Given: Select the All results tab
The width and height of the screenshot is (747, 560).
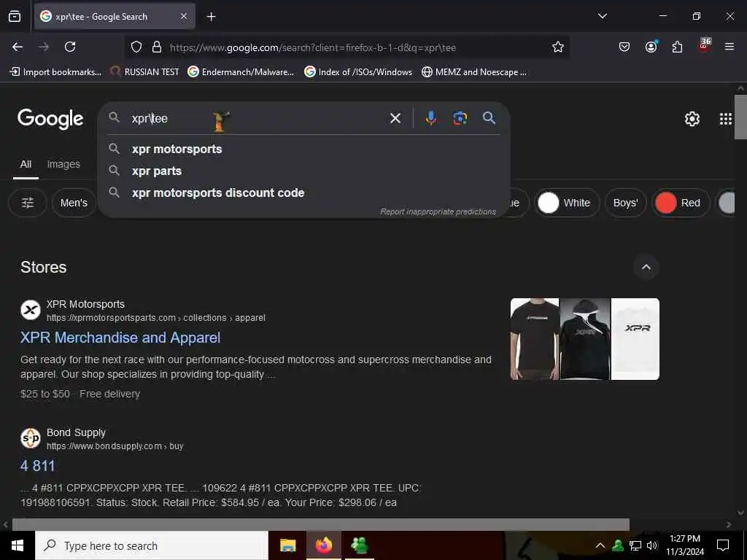Looking at the screenshot, I should point(26,164).
